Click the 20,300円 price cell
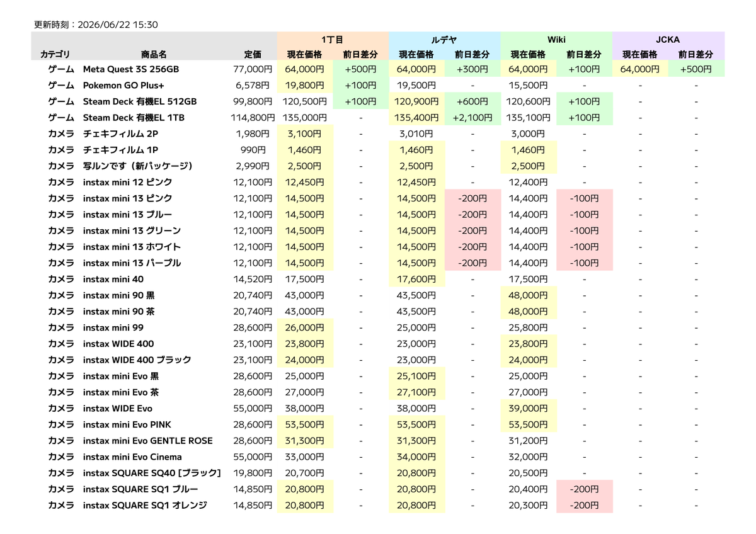 (528, 506)
